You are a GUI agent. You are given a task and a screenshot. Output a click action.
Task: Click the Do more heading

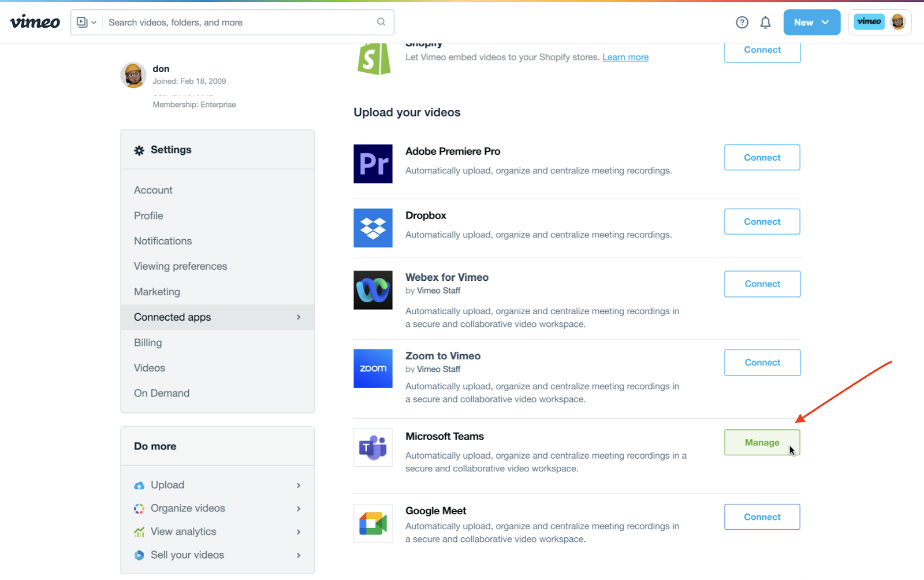pyautogui.click(x=155, y=447)
